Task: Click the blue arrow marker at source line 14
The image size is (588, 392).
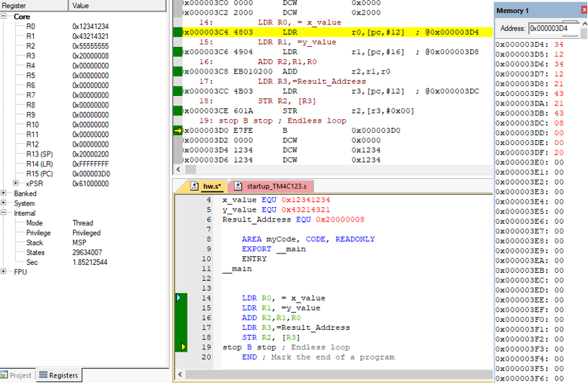Action: 179,297
